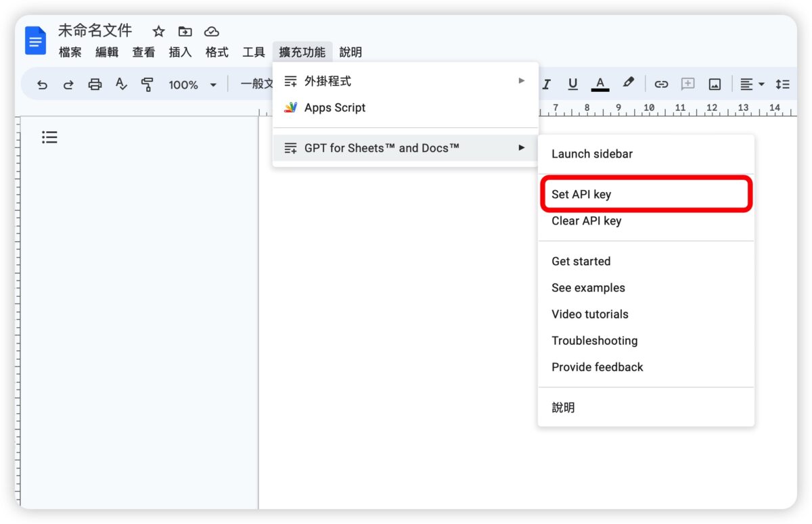The image size is (812, 524).
Task: Choose Troubleshooting
Action: [x=646, y=341]
